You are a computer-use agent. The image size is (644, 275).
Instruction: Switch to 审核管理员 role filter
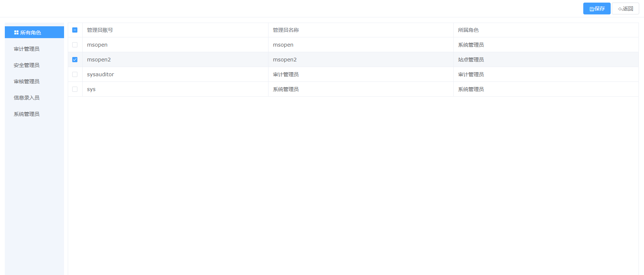click(27, 81)
